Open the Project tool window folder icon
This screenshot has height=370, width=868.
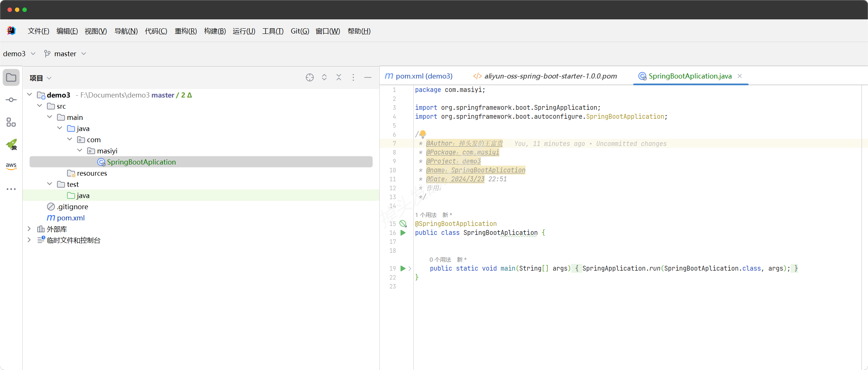pyautogui.click(x=11, y=77)
